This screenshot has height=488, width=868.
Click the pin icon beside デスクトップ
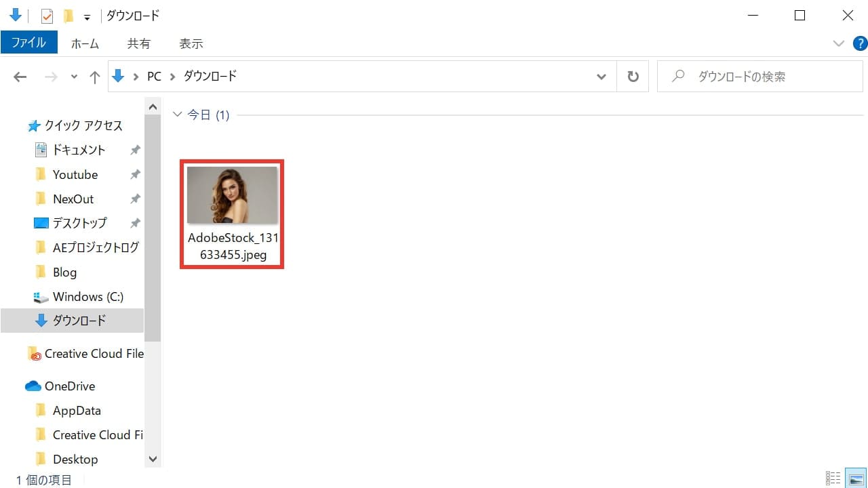pyautogui.click(x=135, y=223)
